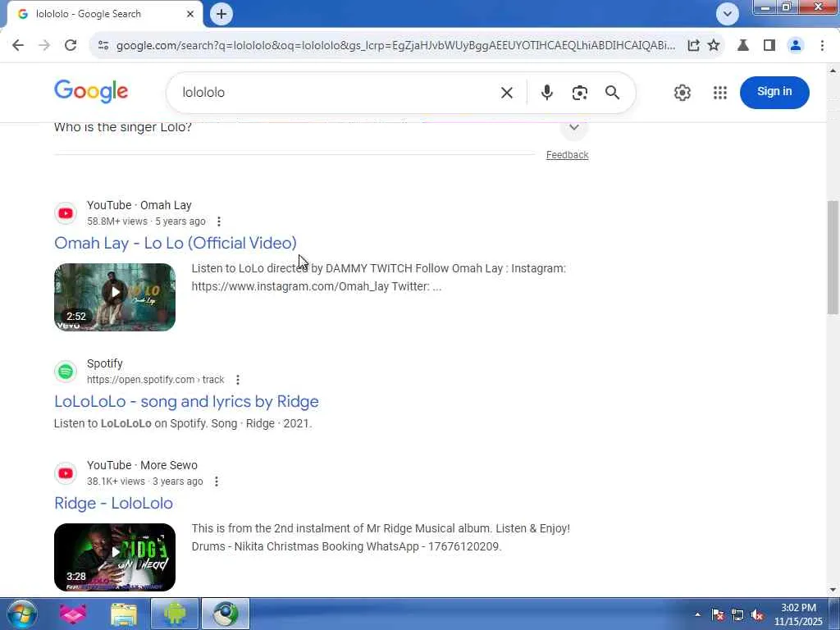The height and width of the screenshot is (630, 840).
Task: Click 'YouTube · More Sewo' source text
Action: pyautogui.click(x=142, y=465)
